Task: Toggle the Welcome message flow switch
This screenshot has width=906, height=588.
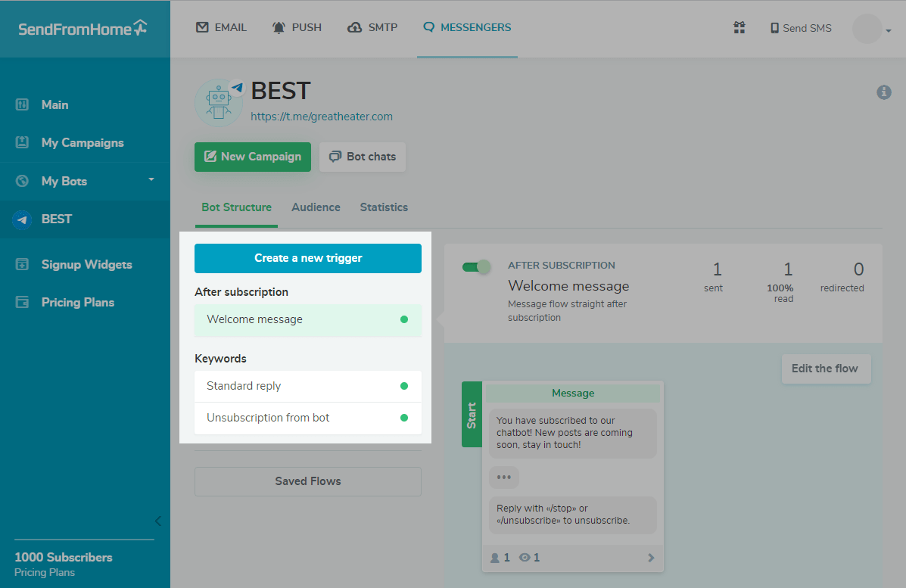Action: tap(477, 267)
